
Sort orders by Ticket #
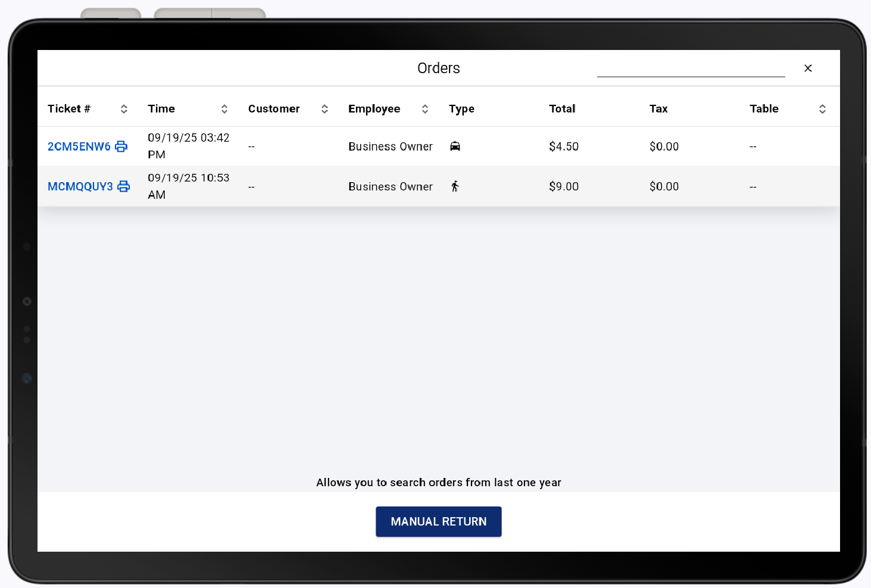(124, 109)
